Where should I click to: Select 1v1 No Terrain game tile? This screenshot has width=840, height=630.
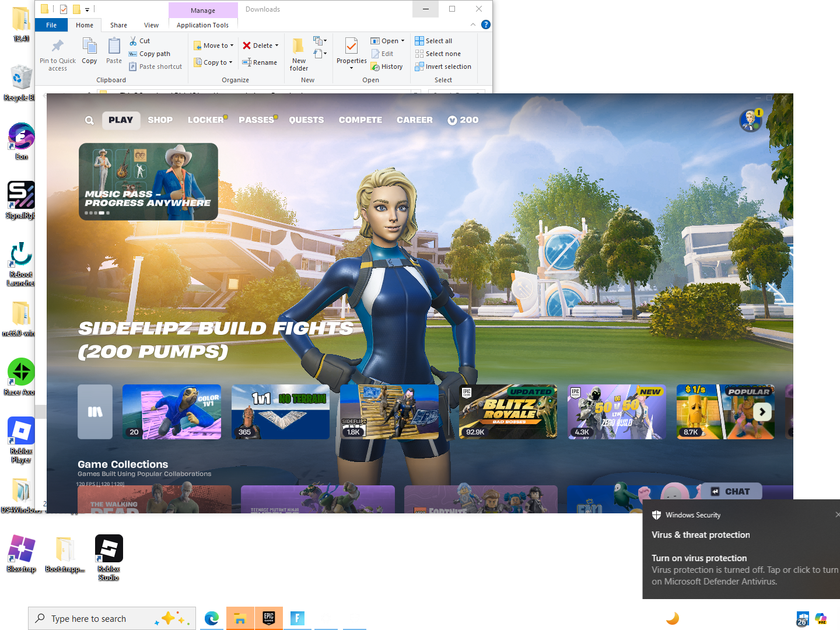click(x=281, y=412)
